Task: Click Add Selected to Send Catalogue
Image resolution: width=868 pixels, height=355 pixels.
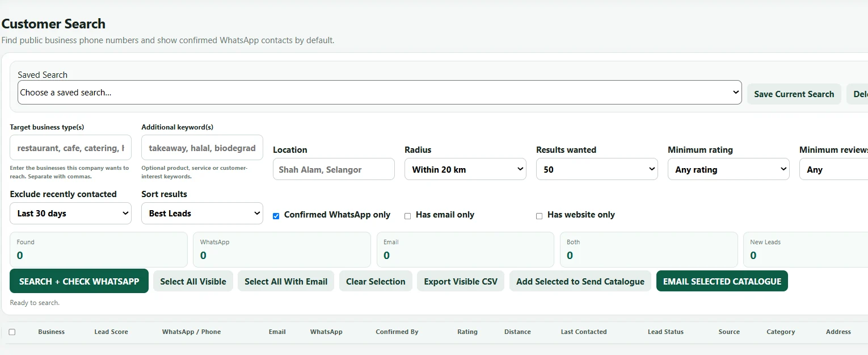Action: click(x=580, y=281)
